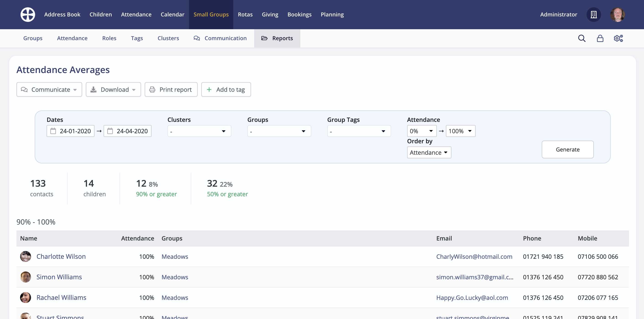Screen dimensions: 644x319
Task: Click the building organisation icon
Action: pos(594,15)
